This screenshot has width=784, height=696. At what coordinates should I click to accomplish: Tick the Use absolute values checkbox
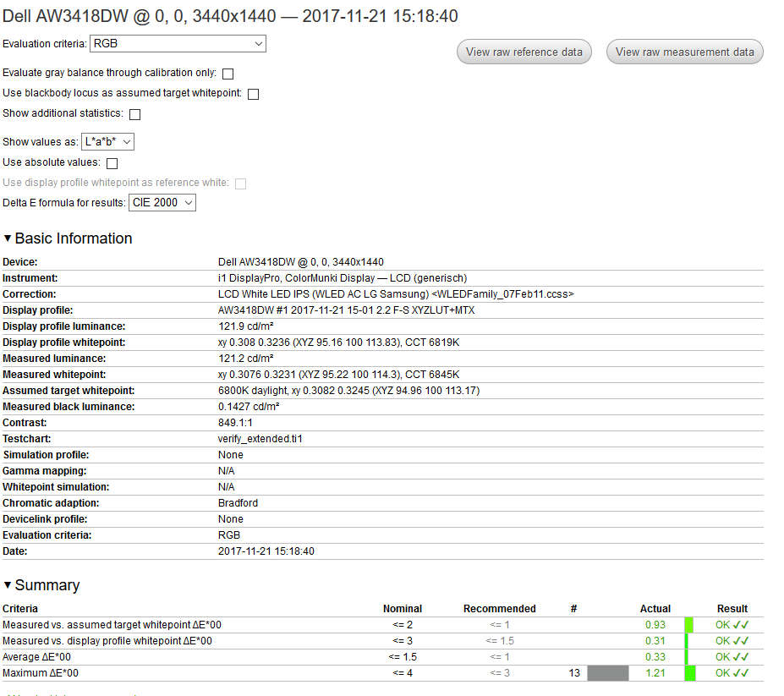coord(112,163)
